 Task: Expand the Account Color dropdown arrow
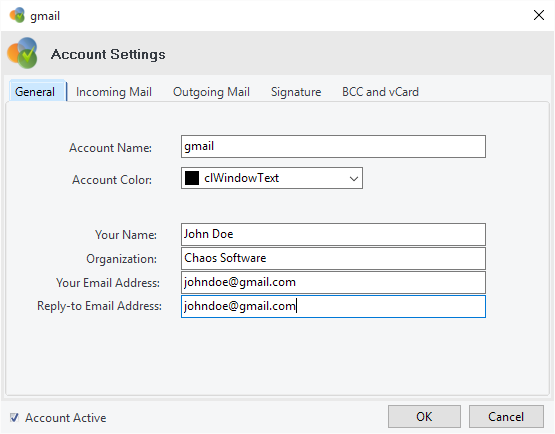point(354,178)
